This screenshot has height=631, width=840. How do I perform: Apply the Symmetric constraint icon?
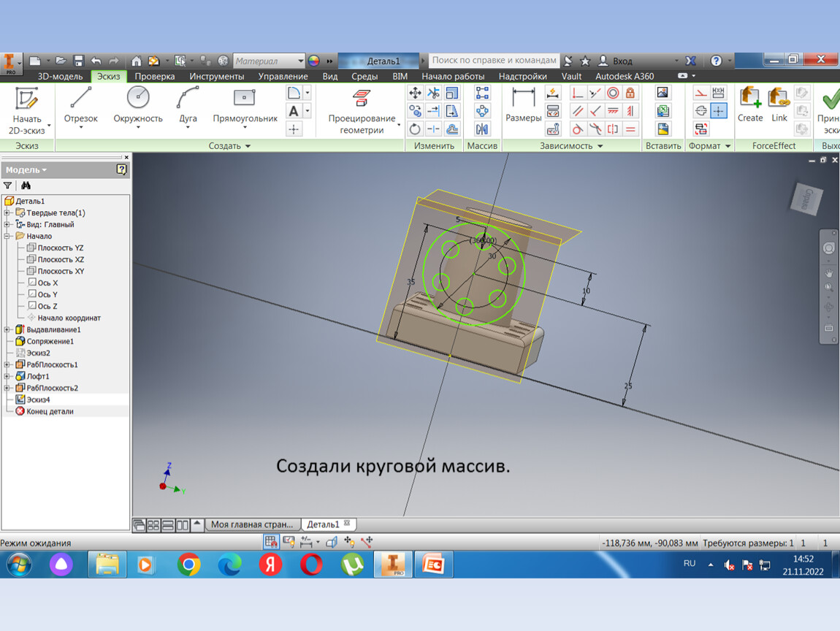[x=613, y=129]
